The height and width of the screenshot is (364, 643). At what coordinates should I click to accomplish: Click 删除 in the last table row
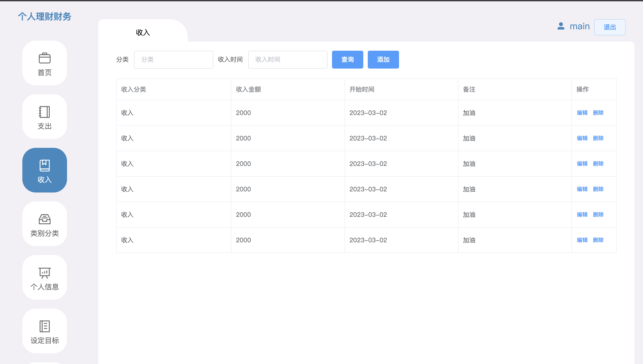(x=598, y=240)
